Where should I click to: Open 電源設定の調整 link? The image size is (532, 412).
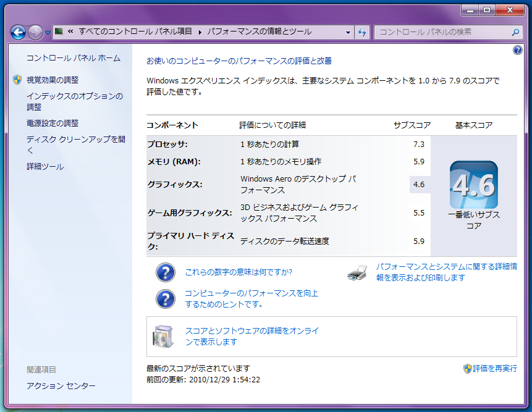pos(53,123)
